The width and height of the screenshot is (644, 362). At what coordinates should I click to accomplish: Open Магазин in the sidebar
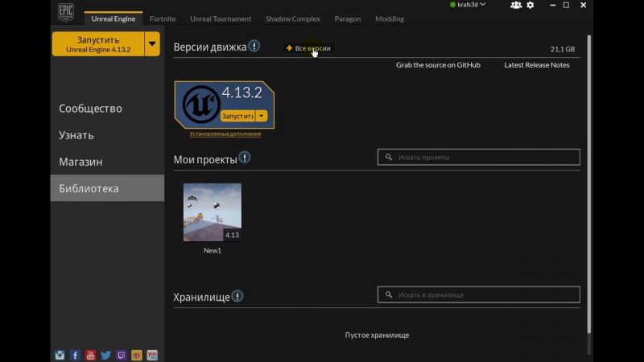pos(107,162)
